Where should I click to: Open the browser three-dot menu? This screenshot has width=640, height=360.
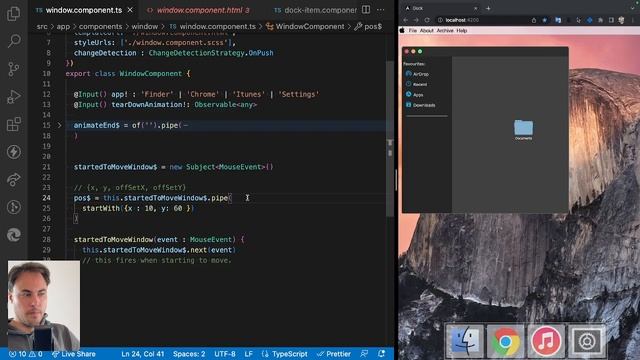(x=633, y=20)
